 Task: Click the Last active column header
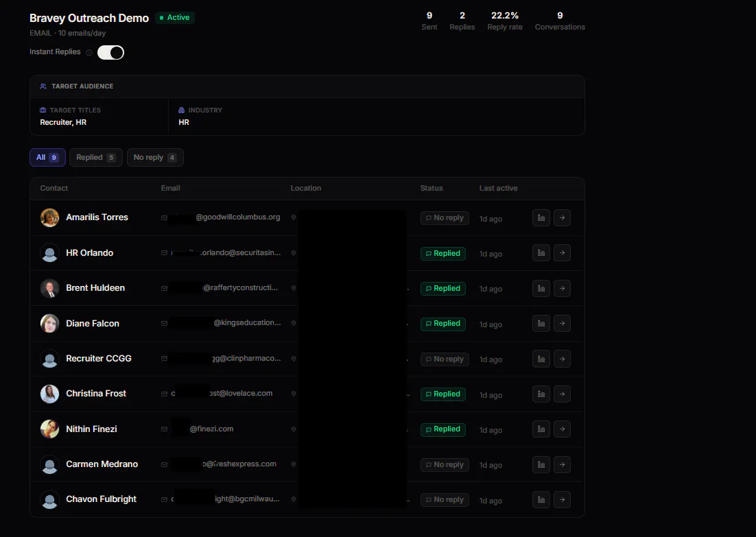[x=499, y=189]
